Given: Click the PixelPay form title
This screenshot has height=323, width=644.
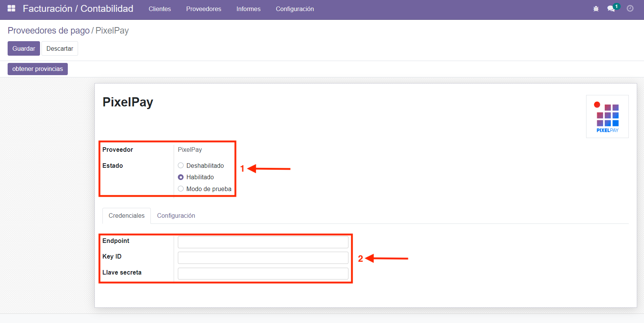Looking at the screenshot, I should [x=128, y=102].
